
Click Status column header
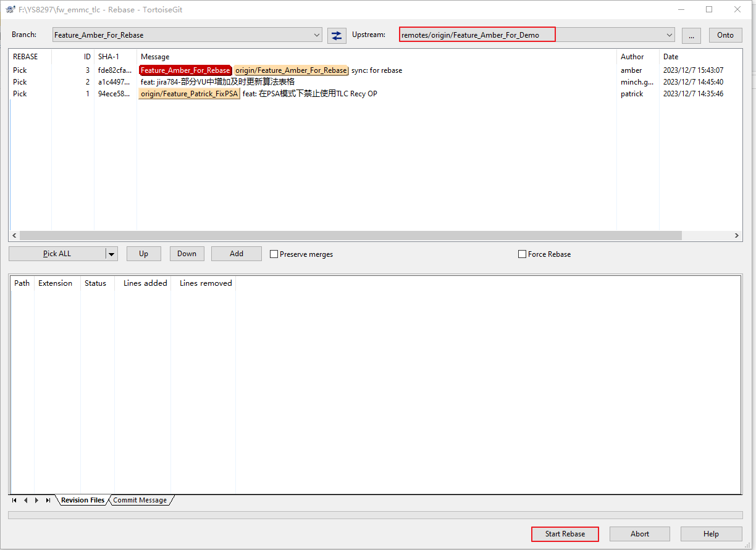[98, 283]
